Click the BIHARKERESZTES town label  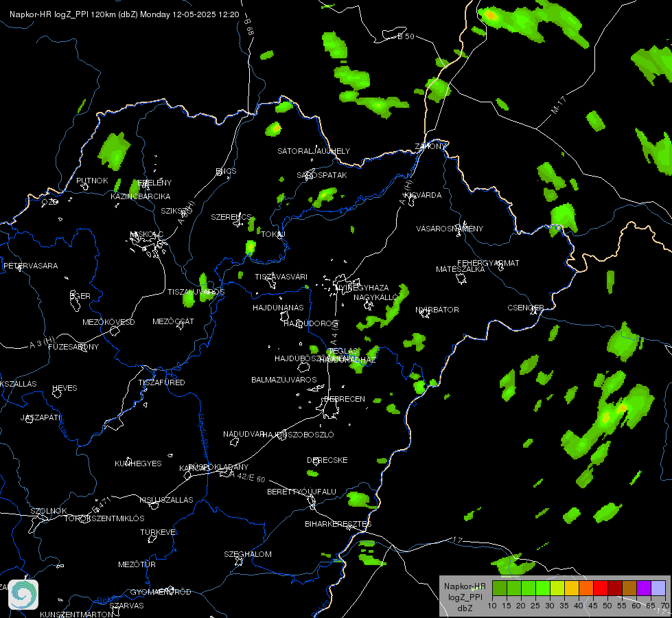click(x=338, y=524)
